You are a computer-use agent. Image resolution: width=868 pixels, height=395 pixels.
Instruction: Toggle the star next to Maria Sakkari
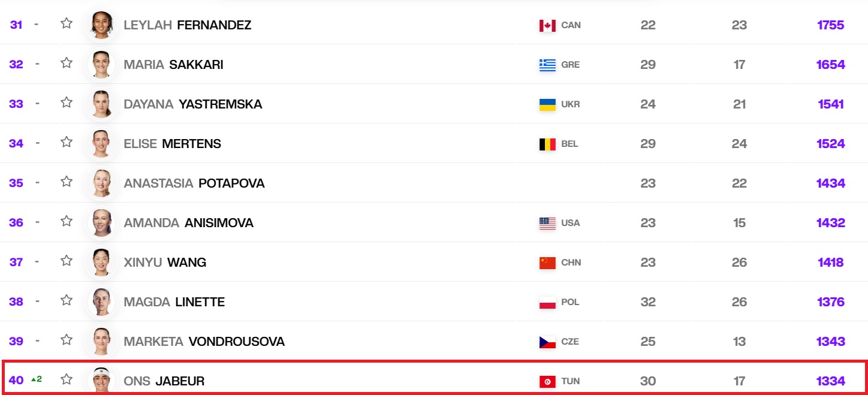point(67,63)
